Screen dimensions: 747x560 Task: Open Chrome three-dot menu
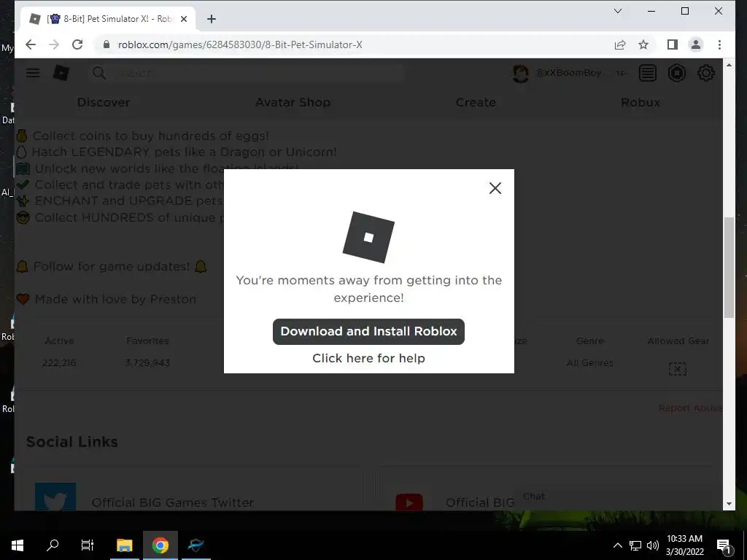[x=719, y=44]
